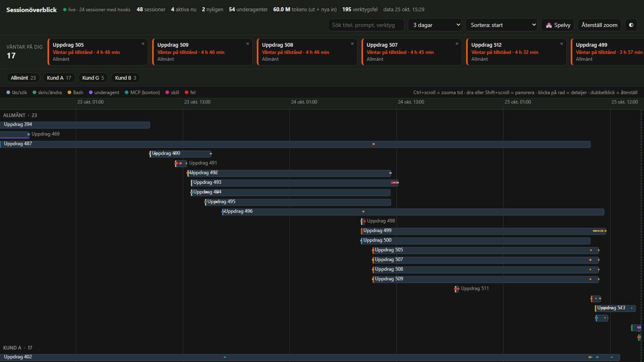The image size is (644, 362).
Task: Select the Uppdrag 496 session bar
Action: point(413,212)
